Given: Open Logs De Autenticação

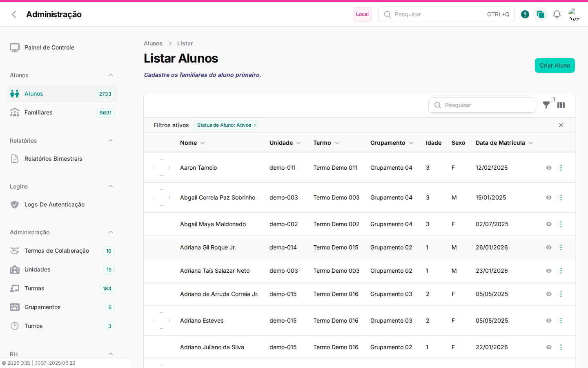Looking at the screenshot, I should pyautogui.click(x=62, y=204).
